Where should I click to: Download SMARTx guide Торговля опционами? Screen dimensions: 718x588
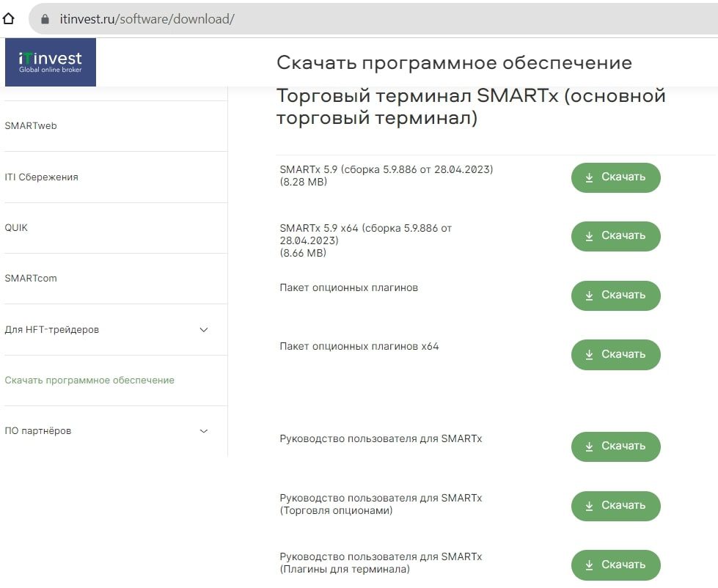[x=615, y=506]
